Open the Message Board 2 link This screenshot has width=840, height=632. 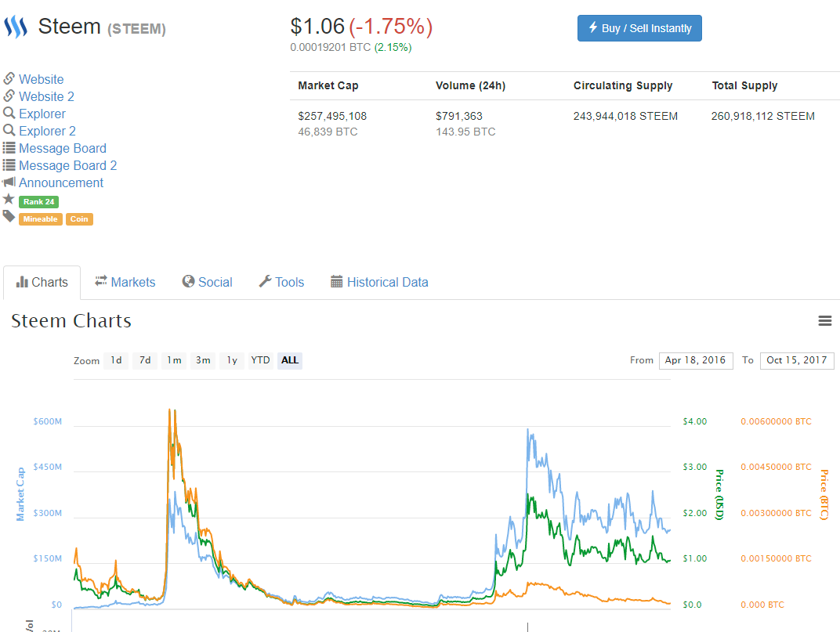pyautogui.click(x=68, y=165)
